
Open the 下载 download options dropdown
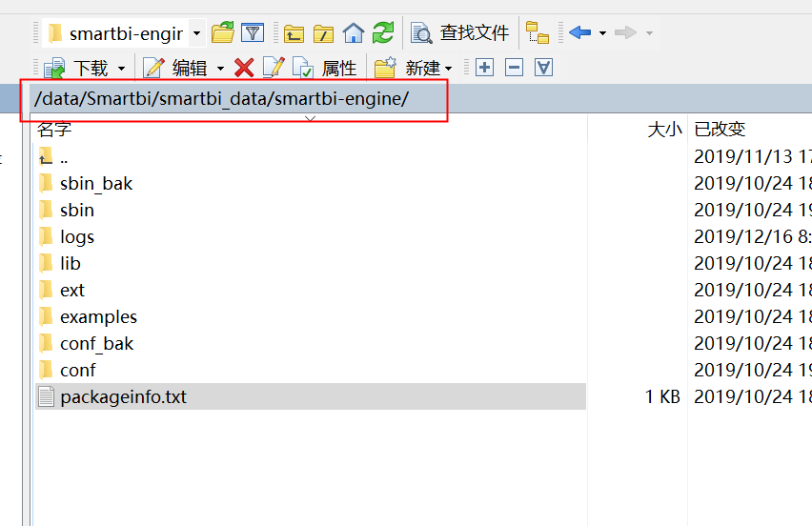coord(122,69)
